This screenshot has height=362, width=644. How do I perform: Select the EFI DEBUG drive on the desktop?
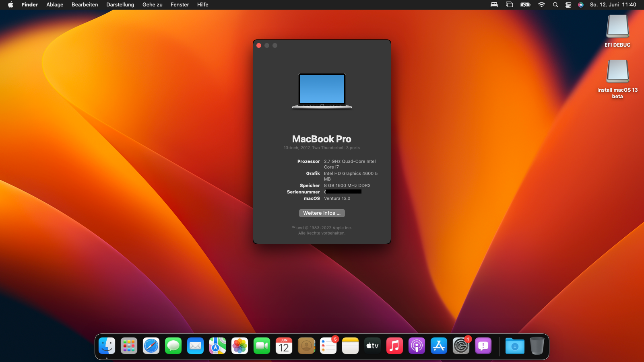coord(617,31)
